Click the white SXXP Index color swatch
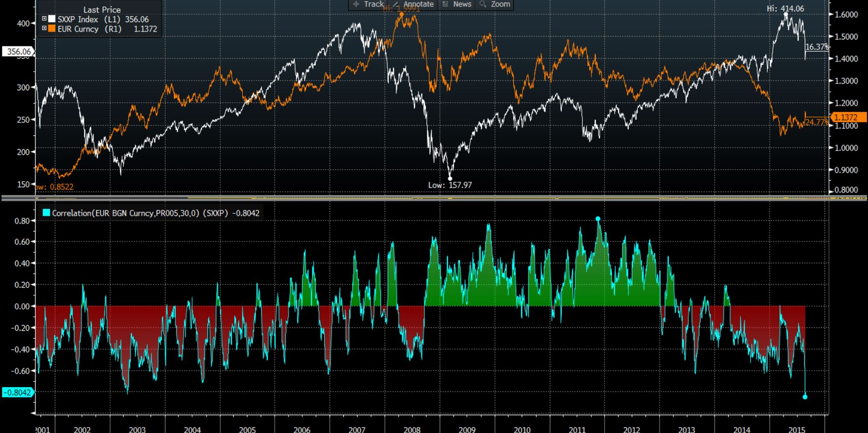 tap(51, 19)
